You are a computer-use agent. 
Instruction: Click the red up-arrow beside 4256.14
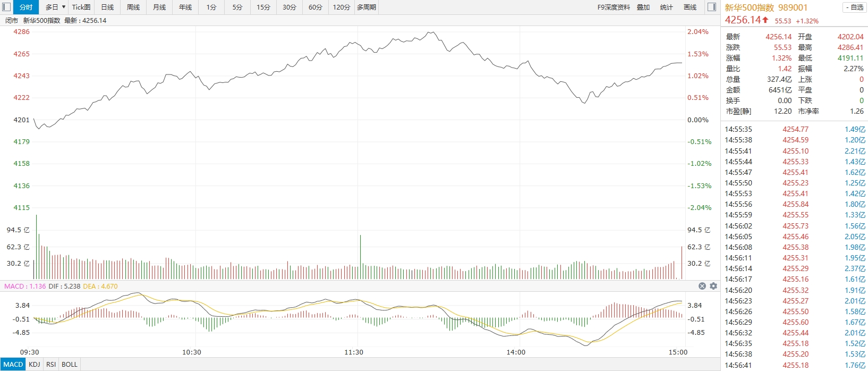[x=765, y=20]
